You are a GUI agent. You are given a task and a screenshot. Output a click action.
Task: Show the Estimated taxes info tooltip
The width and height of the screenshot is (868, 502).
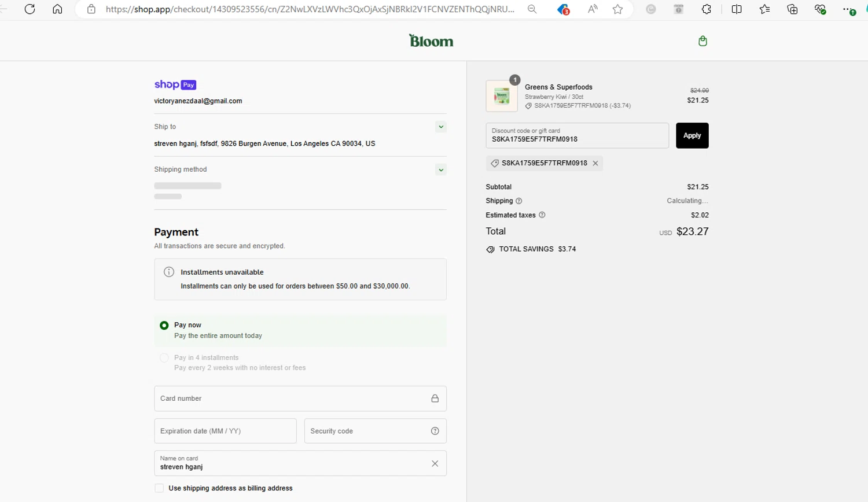[x=542, y=215]
